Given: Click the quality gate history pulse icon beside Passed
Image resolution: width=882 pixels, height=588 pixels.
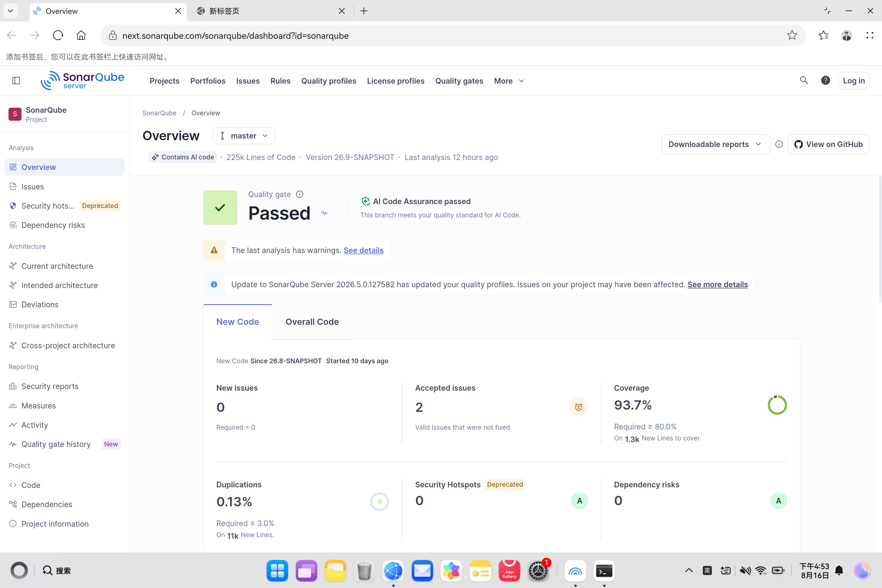Looking at the screenshot, I should 324,213.
